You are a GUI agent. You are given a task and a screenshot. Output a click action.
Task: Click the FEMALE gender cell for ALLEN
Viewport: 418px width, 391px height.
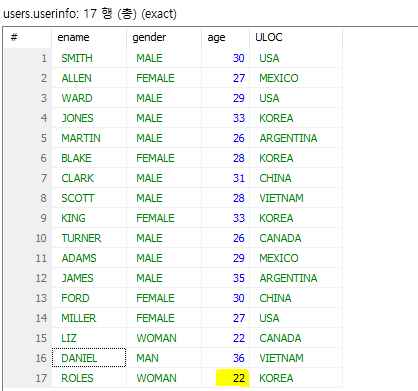(x=164, y=78)
